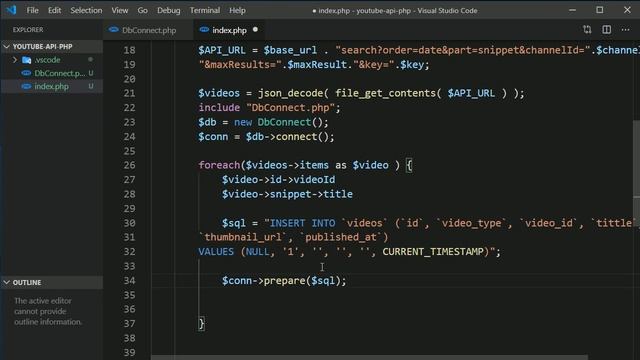Click the EXPLORER panel header
Screen dimensions: 640x360
[x=28, y=30]
